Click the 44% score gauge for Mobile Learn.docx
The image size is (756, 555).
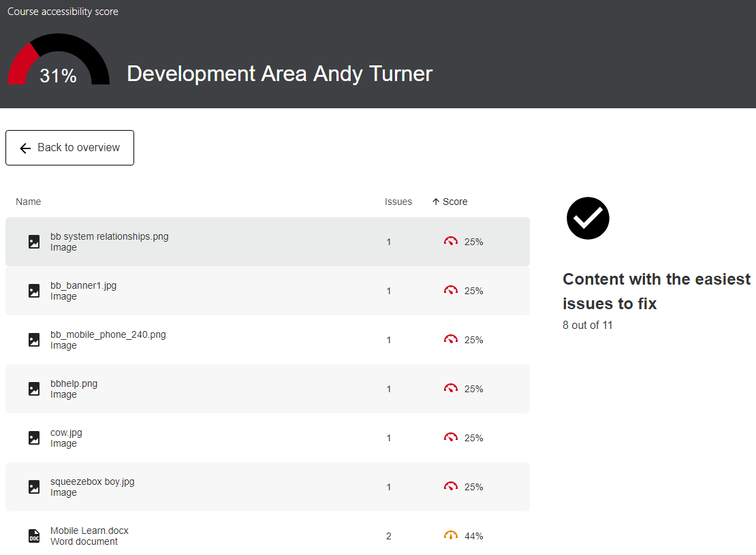[x=450, y=535]
